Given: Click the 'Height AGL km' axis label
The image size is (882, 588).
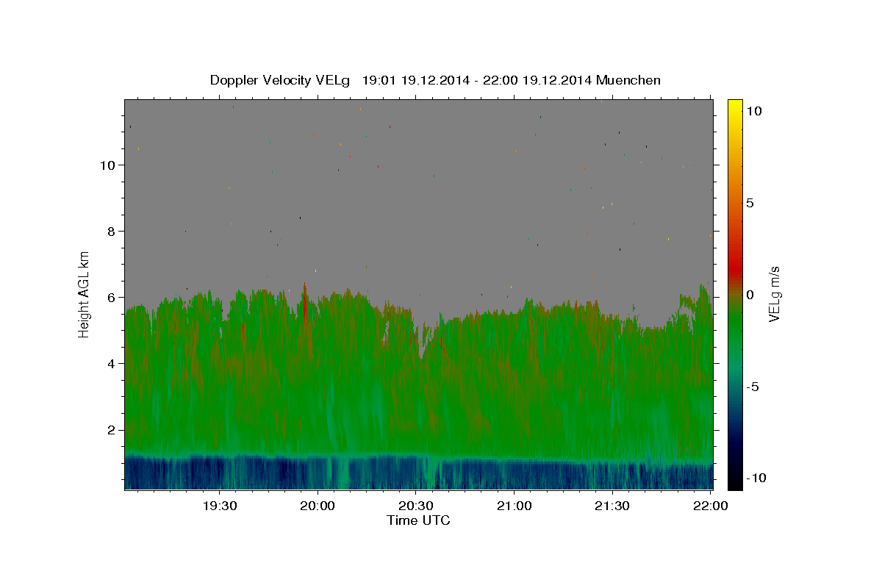Looking at the screenshot, I should tap(85, 295).
